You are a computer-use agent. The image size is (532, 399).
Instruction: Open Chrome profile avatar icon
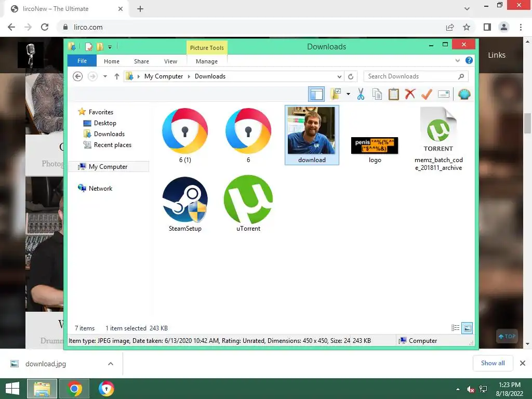(x=504, y=27)
